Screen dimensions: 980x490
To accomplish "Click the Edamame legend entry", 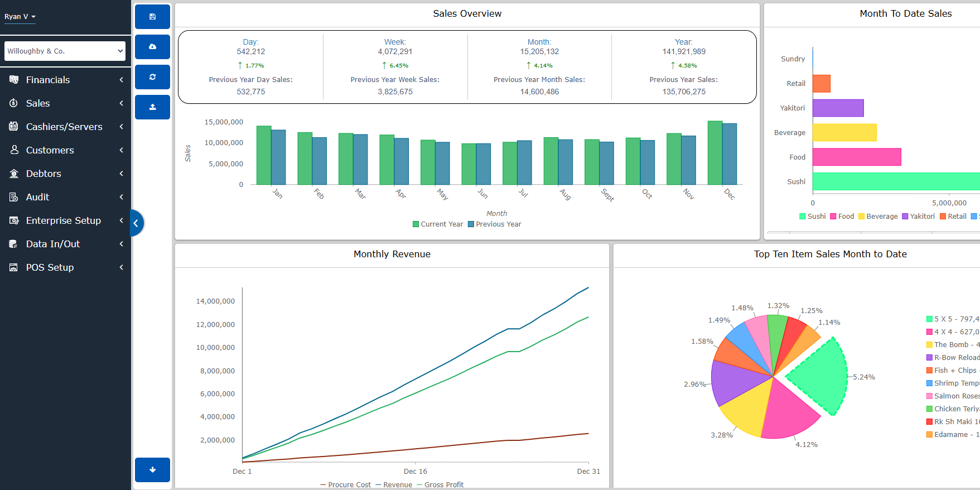I will click(953, 435).
